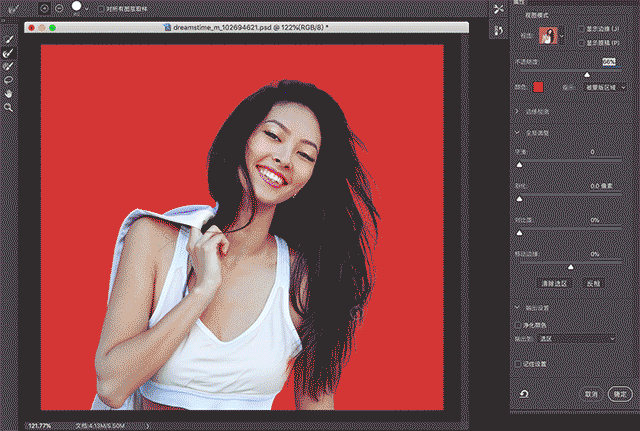Click the subtract-from-selection minus icon
640x431 pixels.
tap(57, 7)
